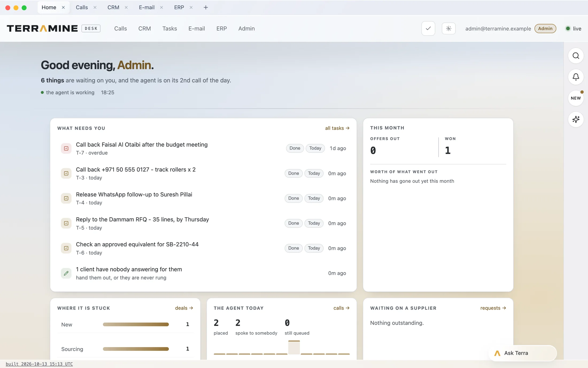Viewport: 588px width, 368px height.
Task: Click the task icon for T-7 Faisal callback
Action: tap(66, 148)
